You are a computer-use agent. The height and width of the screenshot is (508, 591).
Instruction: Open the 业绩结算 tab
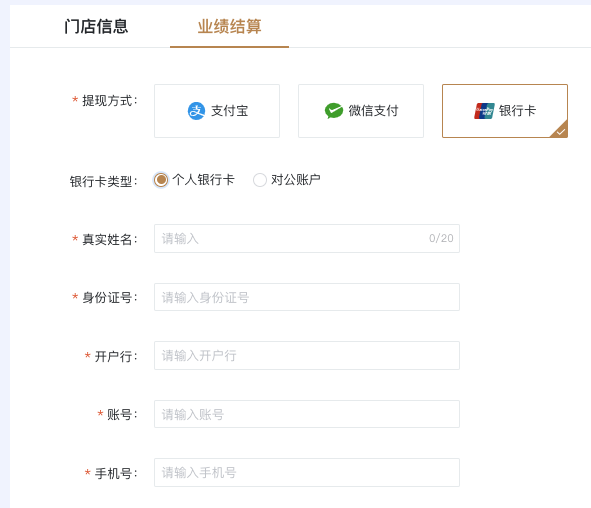click(229, 26)
